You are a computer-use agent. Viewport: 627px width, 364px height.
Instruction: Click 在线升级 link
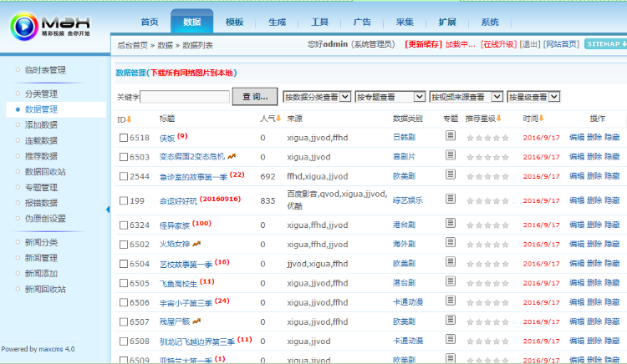(x=498, y=44)
